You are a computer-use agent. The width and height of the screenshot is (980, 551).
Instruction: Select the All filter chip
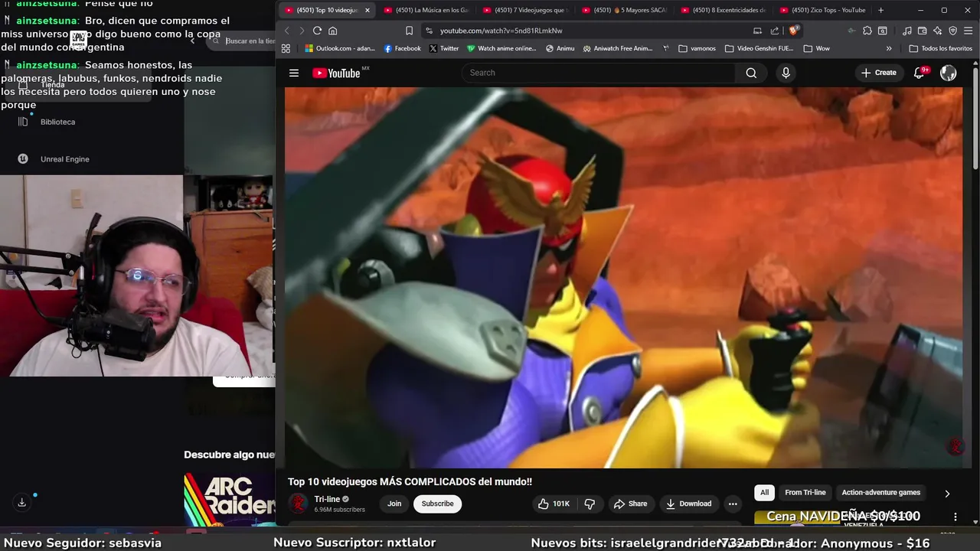[x=764, y=493]
